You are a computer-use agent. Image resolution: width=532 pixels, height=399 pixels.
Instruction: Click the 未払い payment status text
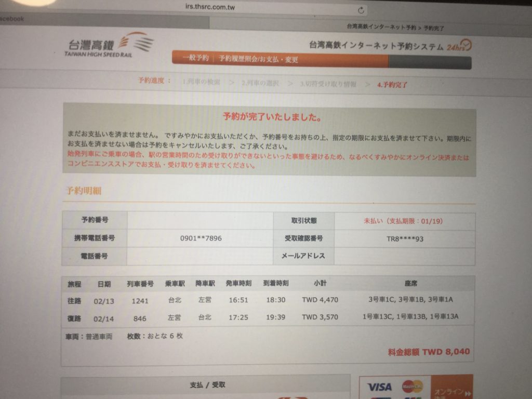click(x=403, y=221)
